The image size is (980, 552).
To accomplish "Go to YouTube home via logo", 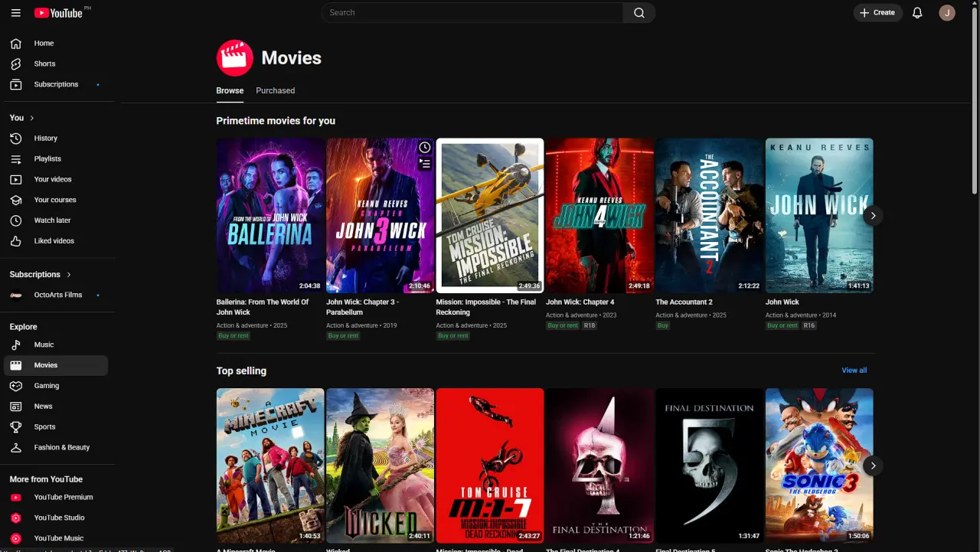I will click(58, 13).
